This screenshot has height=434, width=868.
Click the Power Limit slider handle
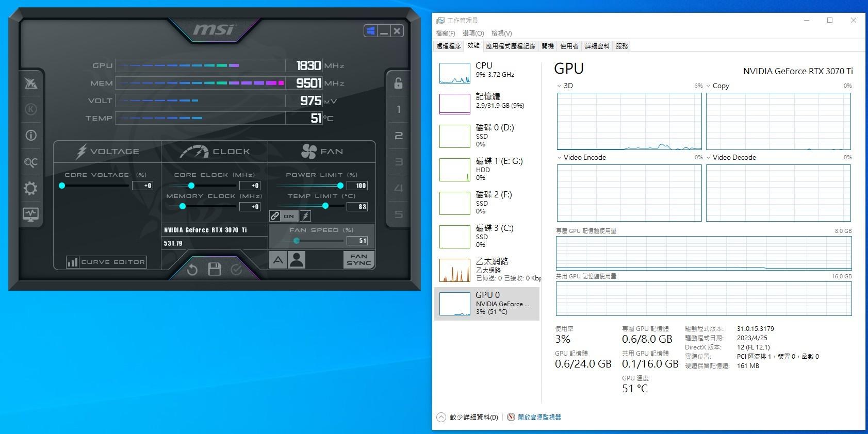(x=340, y=186)
